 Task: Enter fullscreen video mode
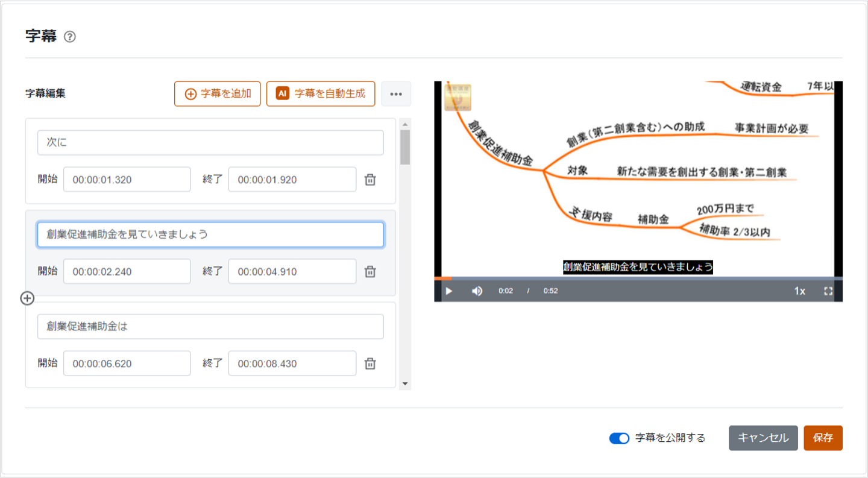point(828,291)
